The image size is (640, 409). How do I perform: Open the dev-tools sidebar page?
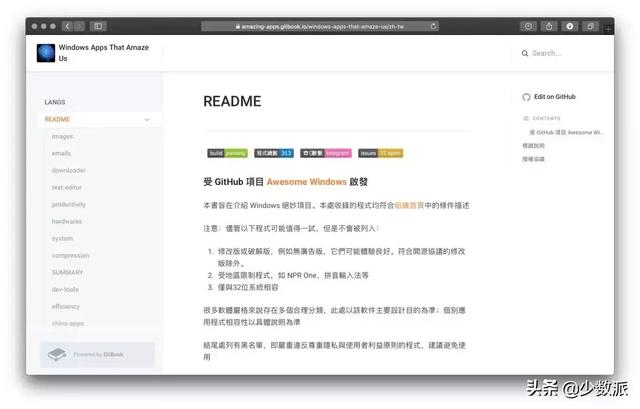(65, 289)
